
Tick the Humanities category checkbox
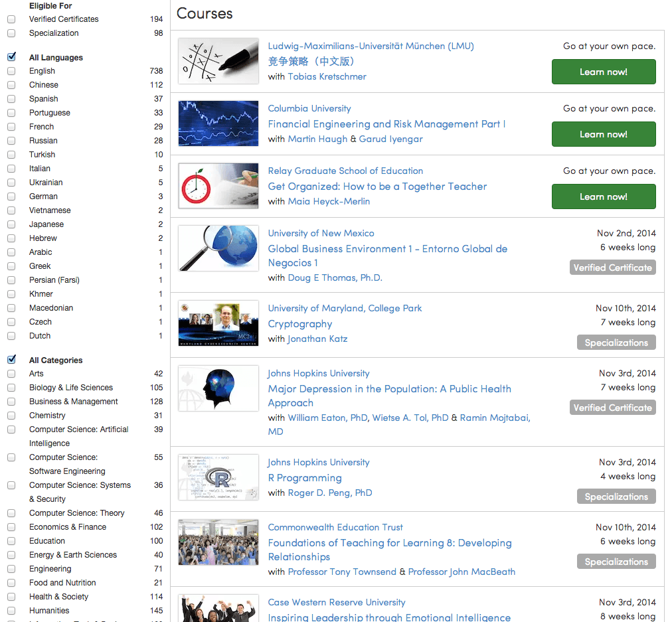tap(11, 611)
